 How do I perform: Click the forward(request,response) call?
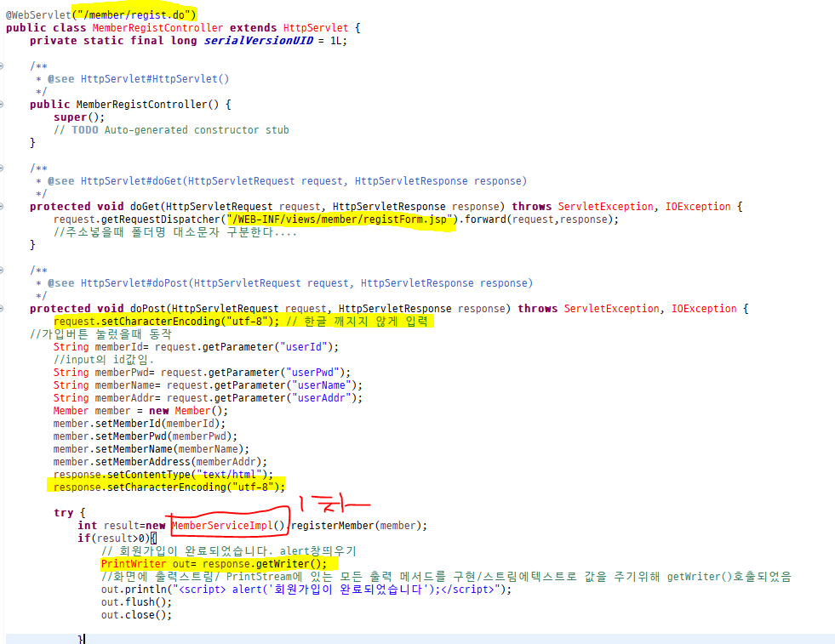click(539, 219)
